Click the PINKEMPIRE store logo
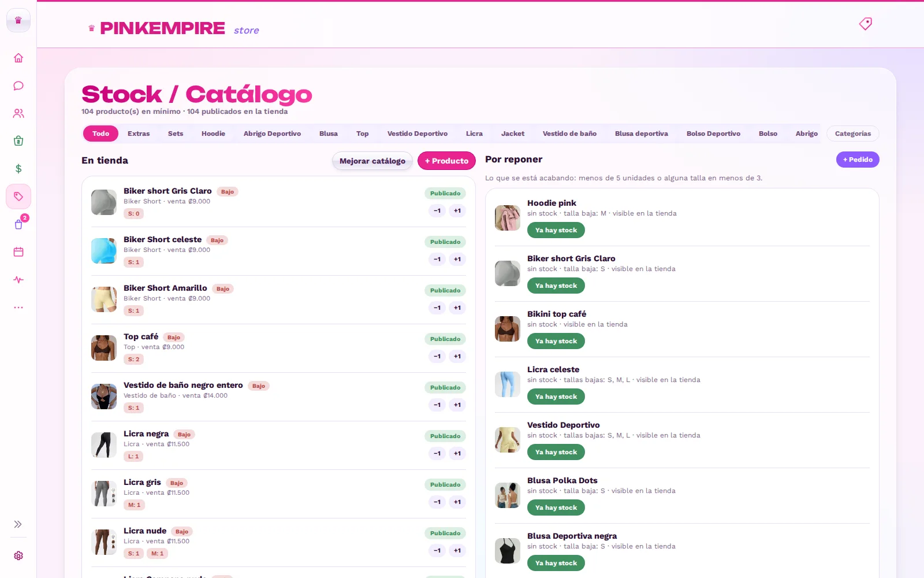The height and width of the screenshot is (578, 924). 173,28
